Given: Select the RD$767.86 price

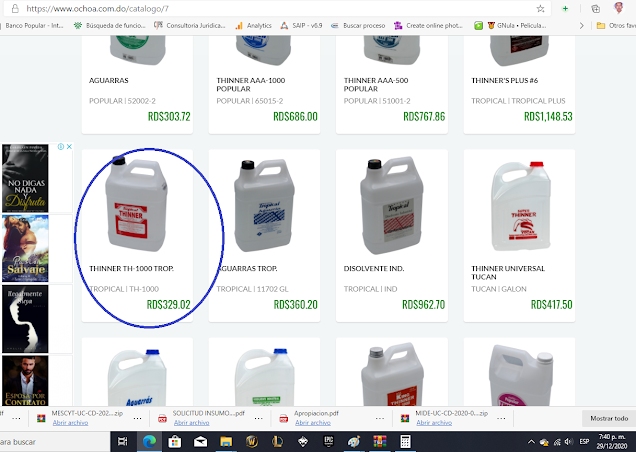Looking at the screenshot, I should tap(424, 116).
